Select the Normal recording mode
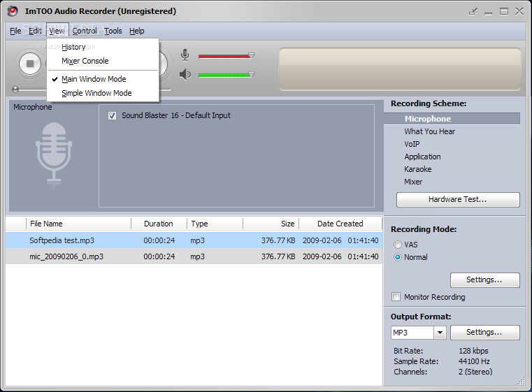This screenshot has width=532, height=392. click(398, 257)
